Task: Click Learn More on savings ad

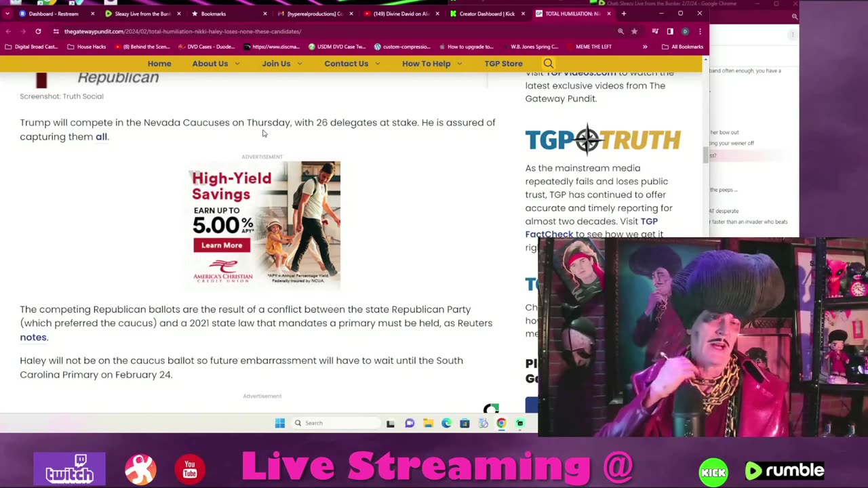Action: (222, 245)
